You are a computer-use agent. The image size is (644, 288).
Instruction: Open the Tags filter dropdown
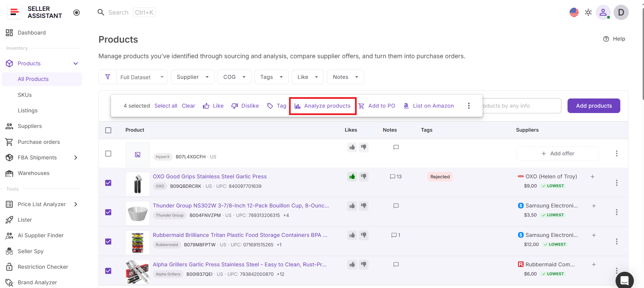pyautogui.click(x=271, y=77)
